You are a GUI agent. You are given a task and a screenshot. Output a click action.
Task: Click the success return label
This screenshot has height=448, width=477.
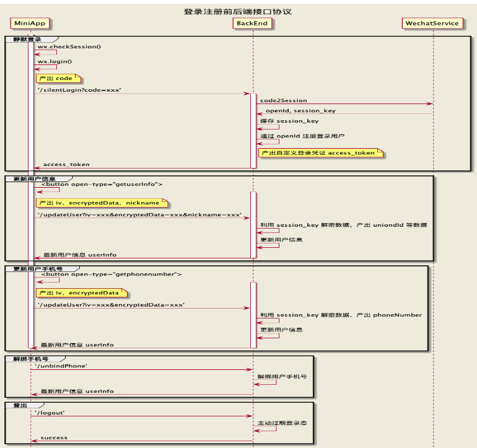coord(54,438)
